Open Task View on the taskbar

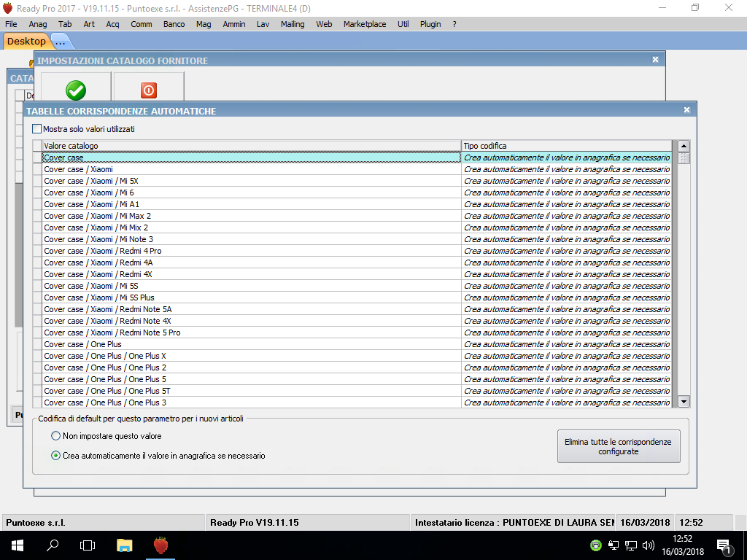88,545
